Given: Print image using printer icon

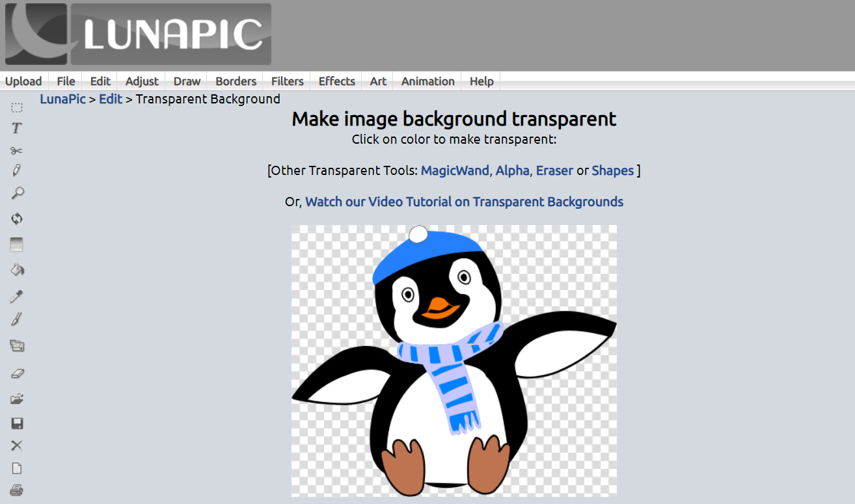Looking at the screenshot, I should coord(17,490).
